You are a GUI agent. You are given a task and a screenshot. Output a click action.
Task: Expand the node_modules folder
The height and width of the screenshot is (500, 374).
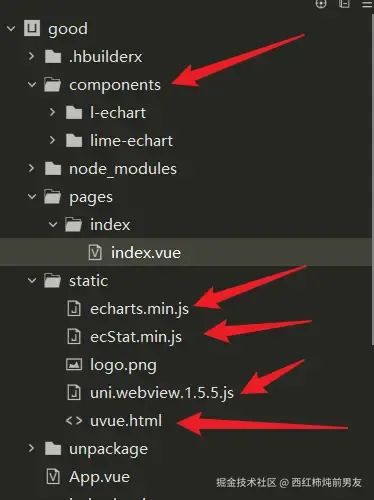[x=31, y=168]
